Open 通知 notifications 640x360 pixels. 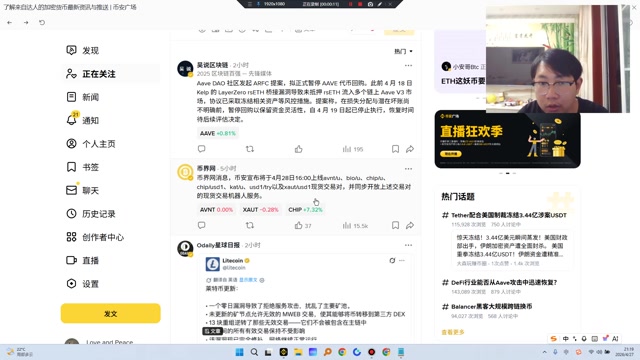pyautogui.click(x=82, y=120)
